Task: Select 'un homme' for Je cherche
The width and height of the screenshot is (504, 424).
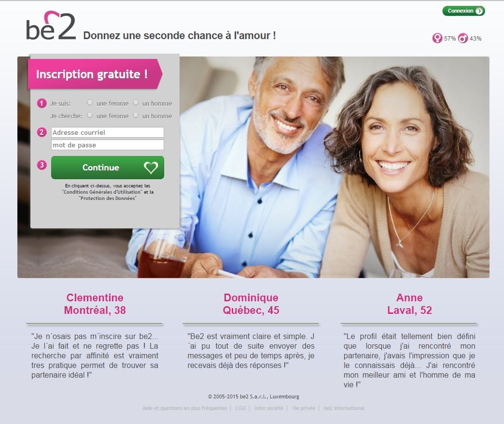Action: pyautogui.click(x=136, y=115)
